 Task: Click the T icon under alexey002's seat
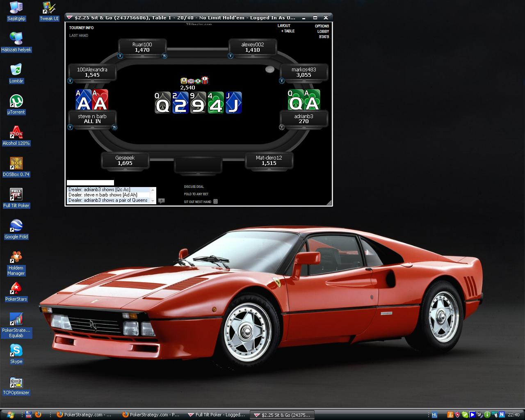click(x=231, y=56)
